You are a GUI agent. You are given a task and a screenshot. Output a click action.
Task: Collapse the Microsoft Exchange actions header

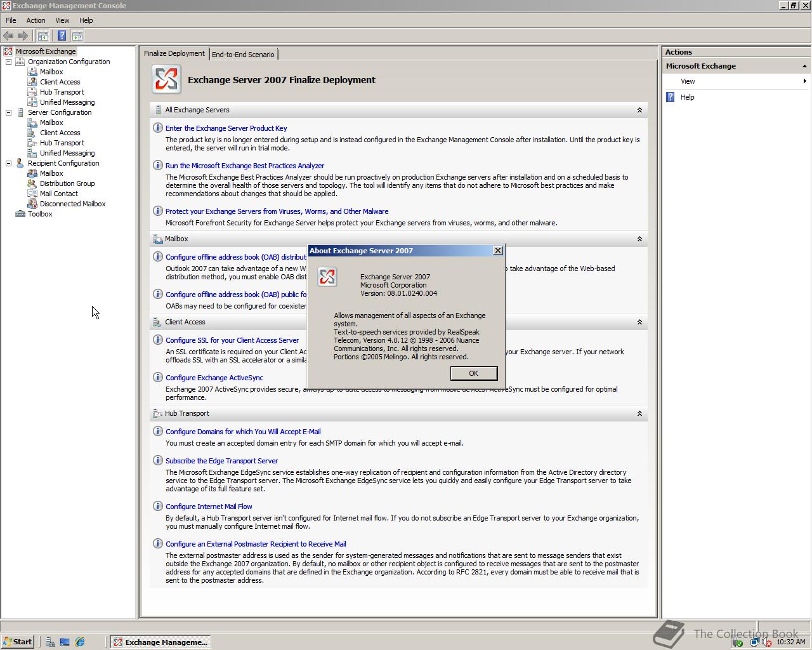[804, 66]
